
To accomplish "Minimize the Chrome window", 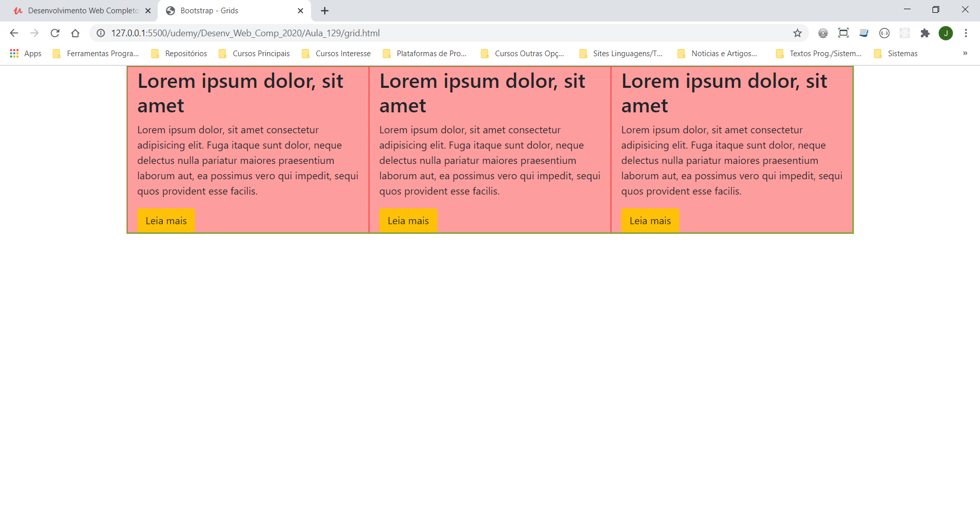I will tap(907, 10).
